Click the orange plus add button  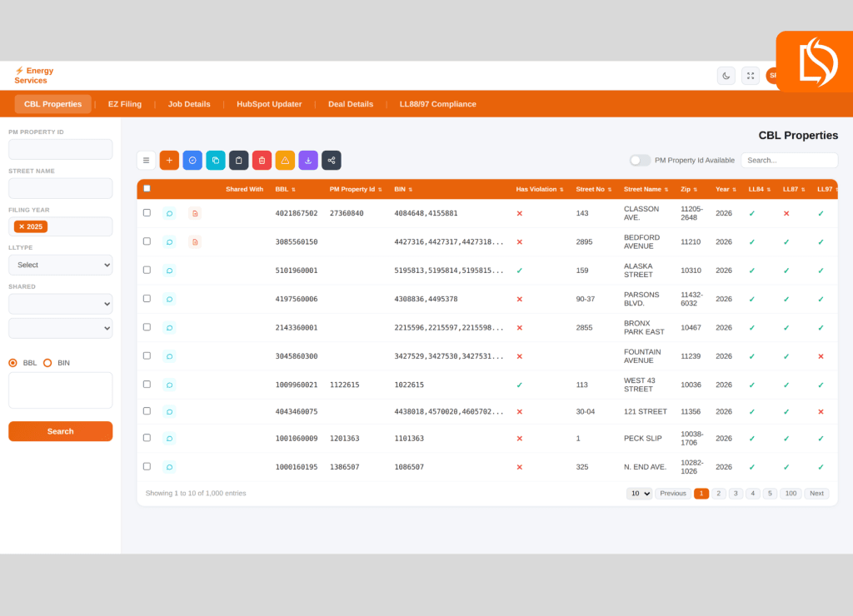[x=169, y=161]
